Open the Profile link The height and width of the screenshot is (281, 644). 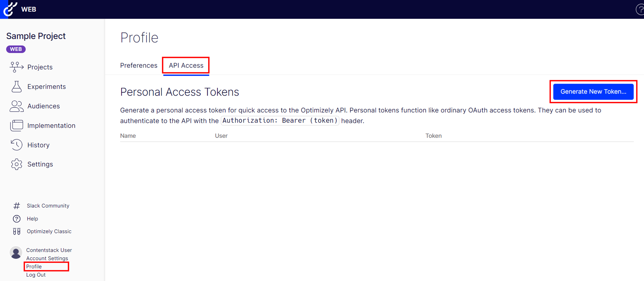(x=34, y=267)
